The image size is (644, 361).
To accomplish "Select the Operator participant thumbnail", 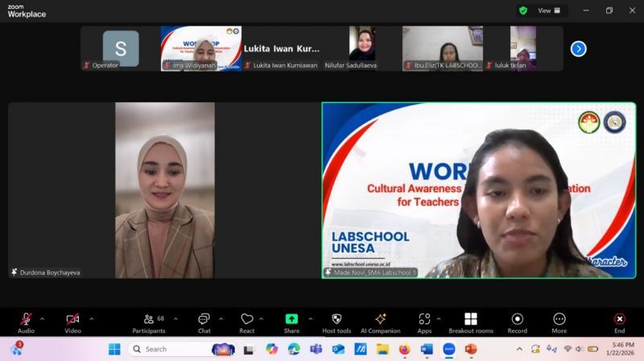I will [120, 48].
